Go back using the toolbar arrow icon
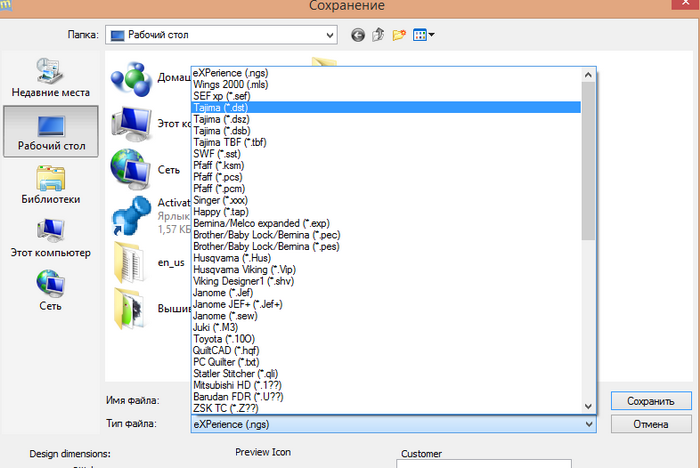The height and width of the screenshot is (468, 700). point(358,35)
